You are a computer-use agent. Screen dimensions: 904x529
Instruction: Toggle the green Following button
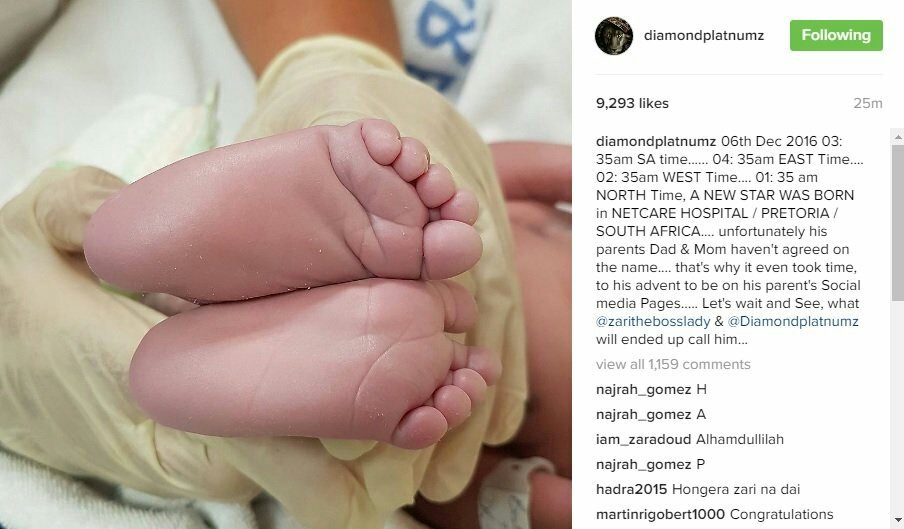click(x=836, y=35)
